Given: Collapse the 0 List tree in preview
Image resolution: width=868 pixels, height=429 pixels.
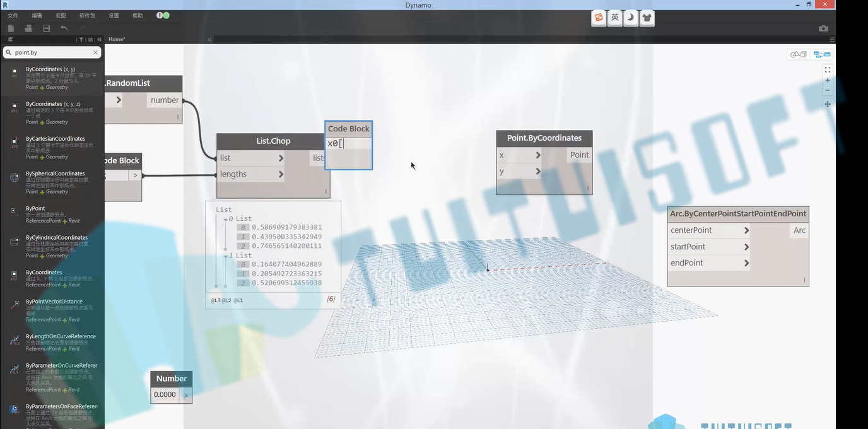Looking at the screenshot, I should point(226,219).
